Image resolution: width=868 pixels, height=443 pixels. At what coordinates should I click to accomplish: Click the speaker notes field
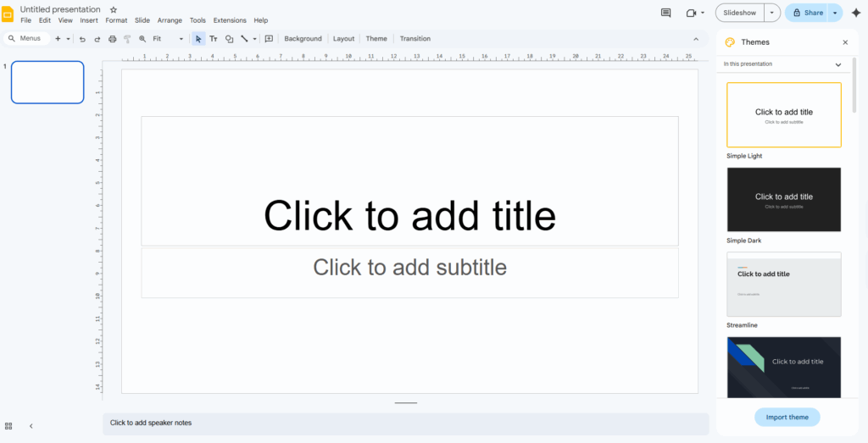(405, 423)
